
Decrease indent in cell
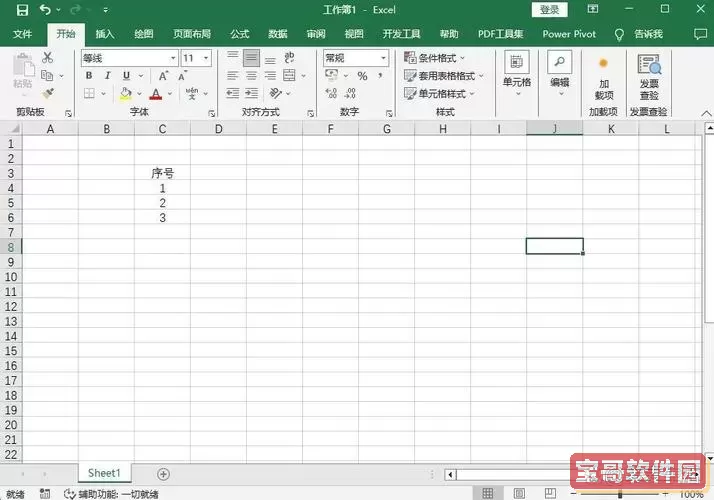(233, 93)
